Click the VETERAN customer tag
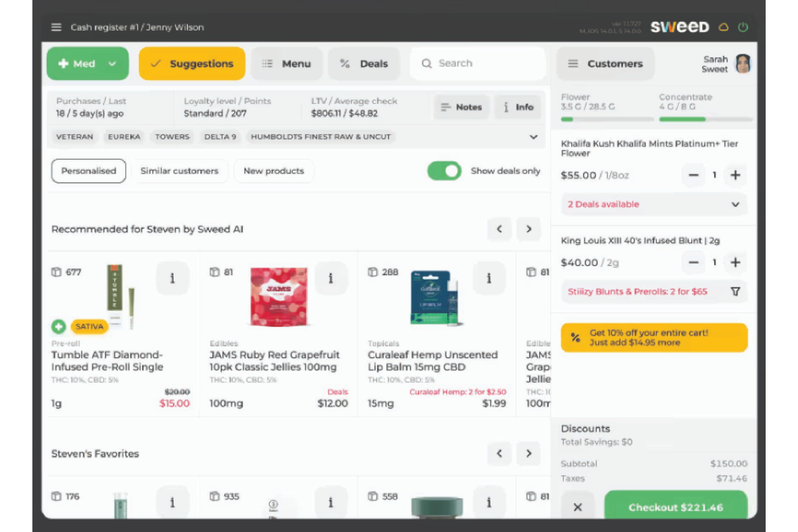798x532 pixels. pos(74,137)
